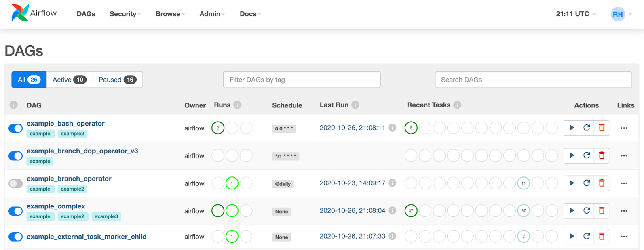Open the 21:11 UTC timezone dropdown
The height and width of the screenshot is (250, 644).
pos(576,14)
